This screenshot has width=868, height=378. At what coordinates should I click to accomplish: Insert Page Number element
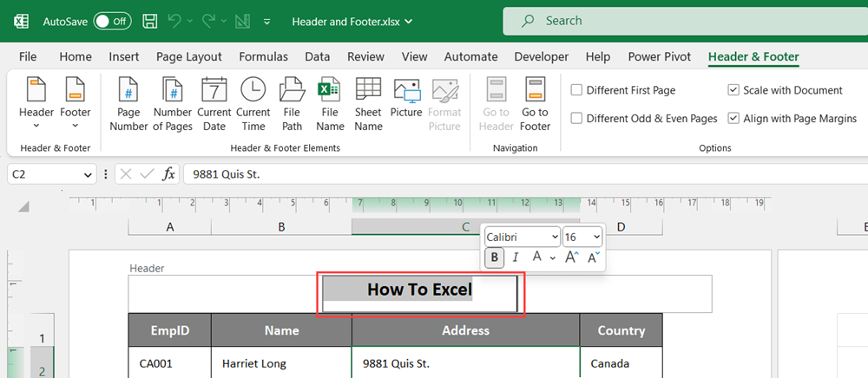click(128, 105)
